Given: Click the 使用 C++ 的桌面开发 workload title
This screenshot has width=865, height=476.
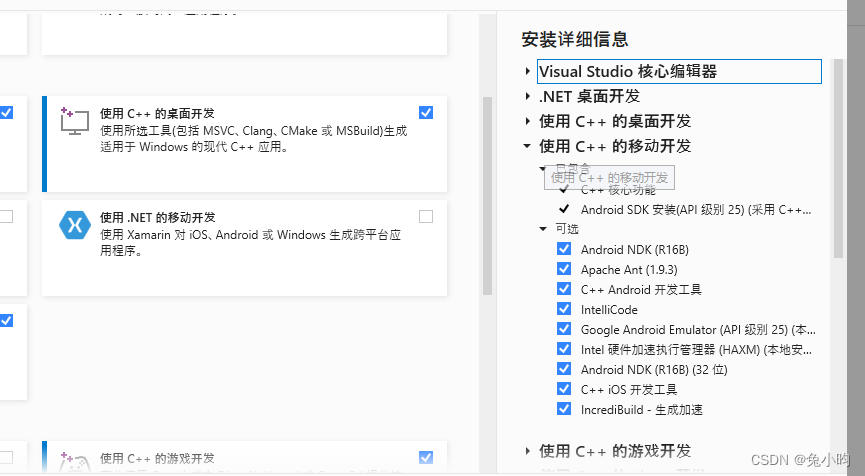Looking at the screenshot, I should tap(157, 113).
